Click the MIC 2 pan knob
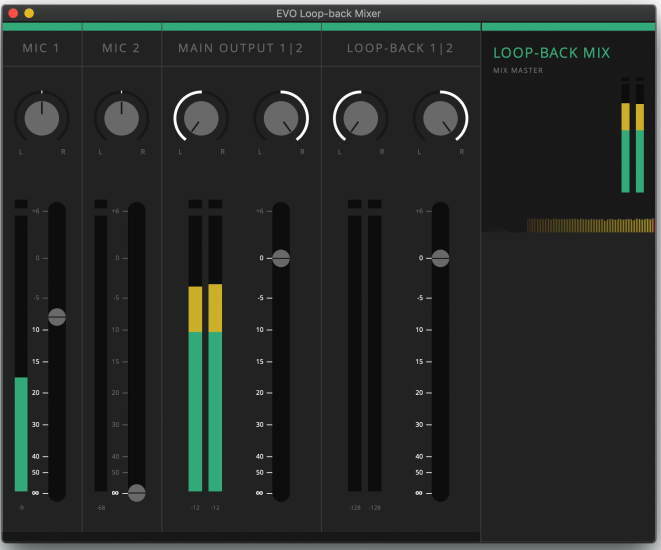661x550 pixels. pyautogui.click(x=121, y=119)
